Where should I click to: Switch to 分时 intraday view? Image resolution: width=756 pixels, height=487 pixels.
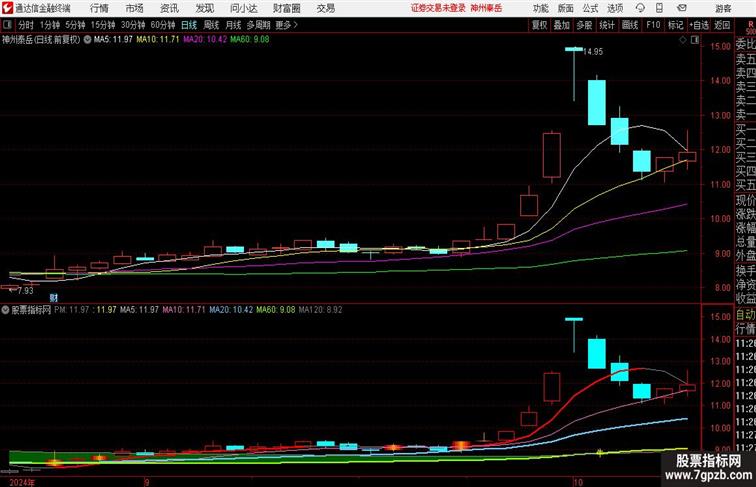[x=26, y=25]
